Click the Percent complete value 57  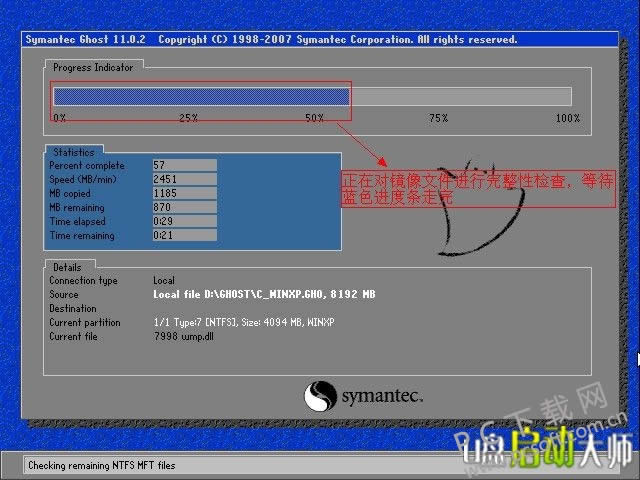(184, 165)
